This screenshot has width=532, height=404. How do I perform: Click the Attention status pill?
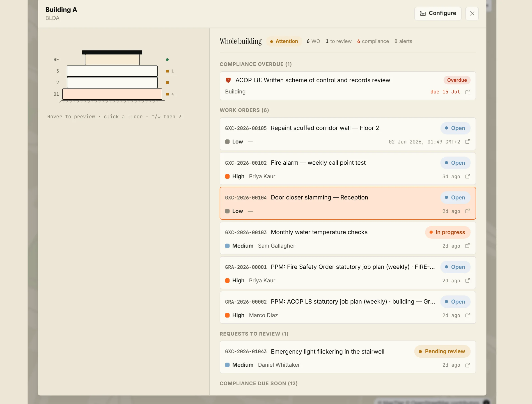click(x=284, y=41)
